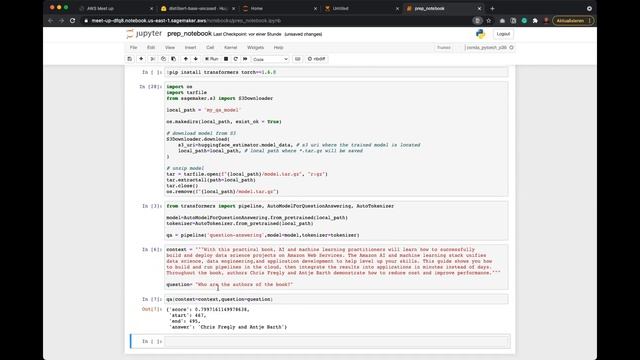
Task: Open the Cell menu
Action: [210, 48]
